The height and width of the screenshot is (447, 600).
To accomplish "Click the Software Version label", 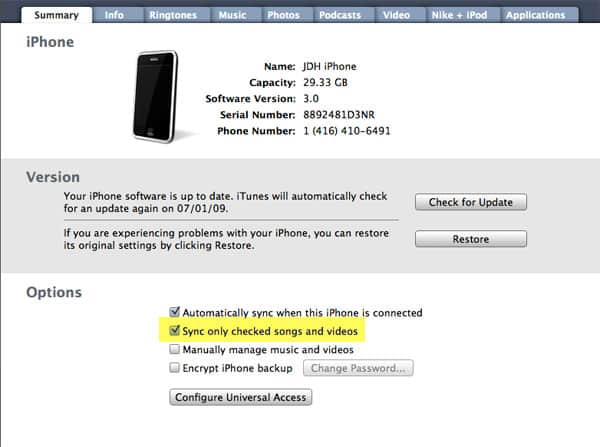I will tap(251, 99).
